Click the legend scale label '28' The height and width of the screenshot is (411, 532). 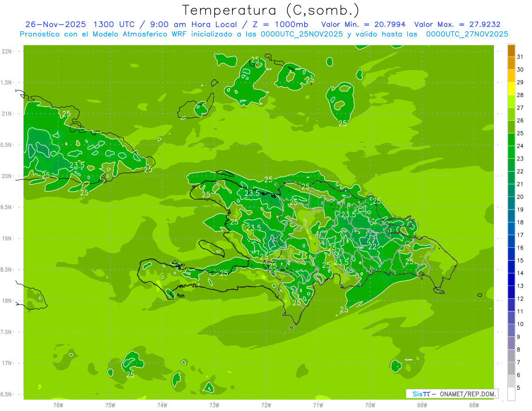point(520,95)
